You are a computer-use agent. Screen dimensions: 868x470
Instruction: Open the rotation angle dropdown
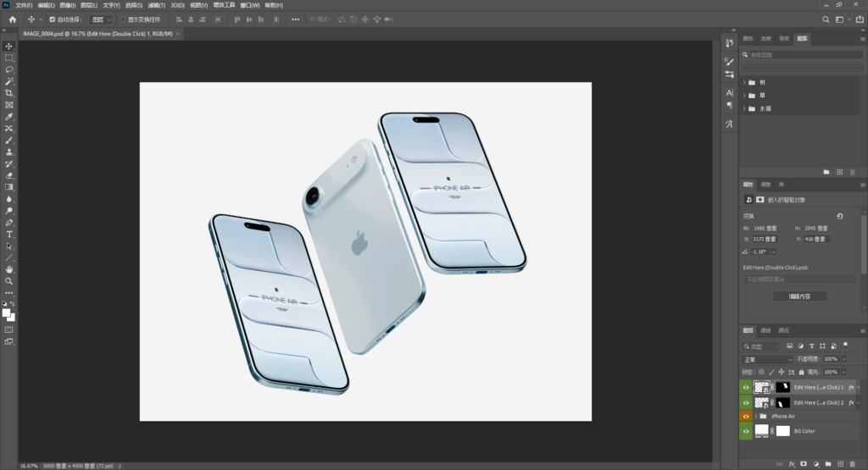click(x=773, y=252)
